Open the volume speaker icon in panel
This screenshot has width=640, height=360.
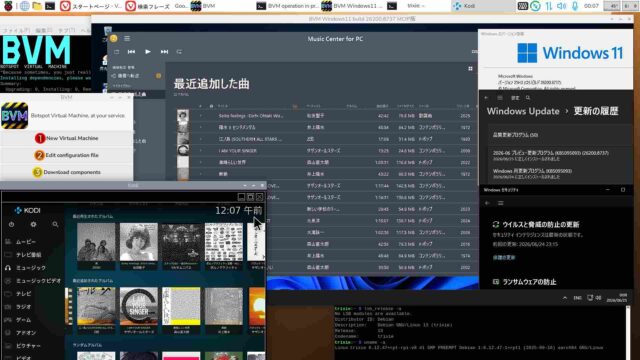pyautogui.click(x=562, y=6)
